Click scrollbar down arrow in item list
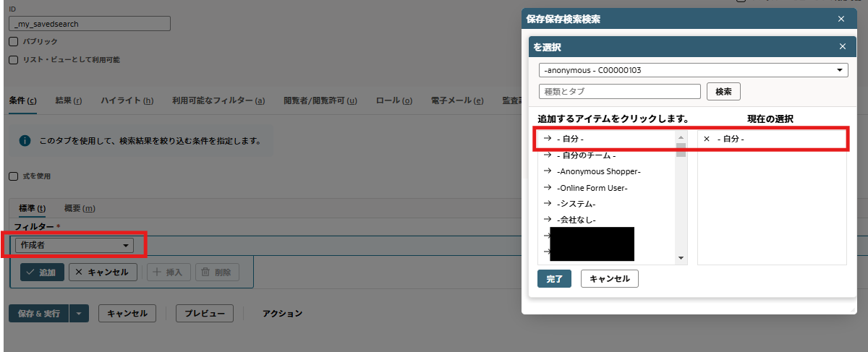Viewport: 868px width, 352px height. coord(680,258)
